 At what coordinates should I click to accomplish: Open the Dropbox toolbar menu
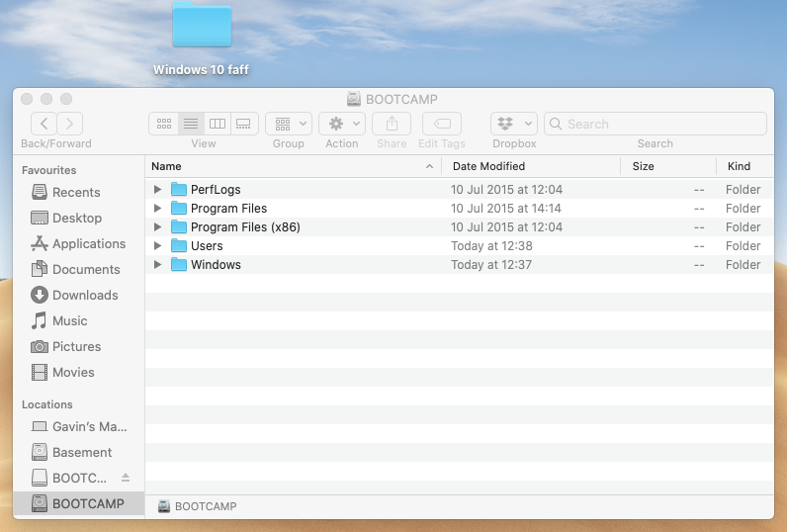tap(514, 124)
